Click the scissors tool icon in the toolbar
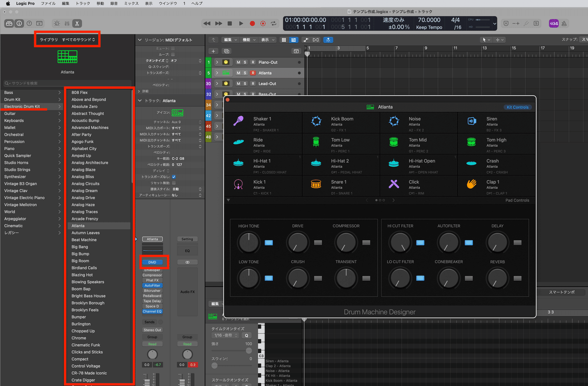 [x=77, y=23]
